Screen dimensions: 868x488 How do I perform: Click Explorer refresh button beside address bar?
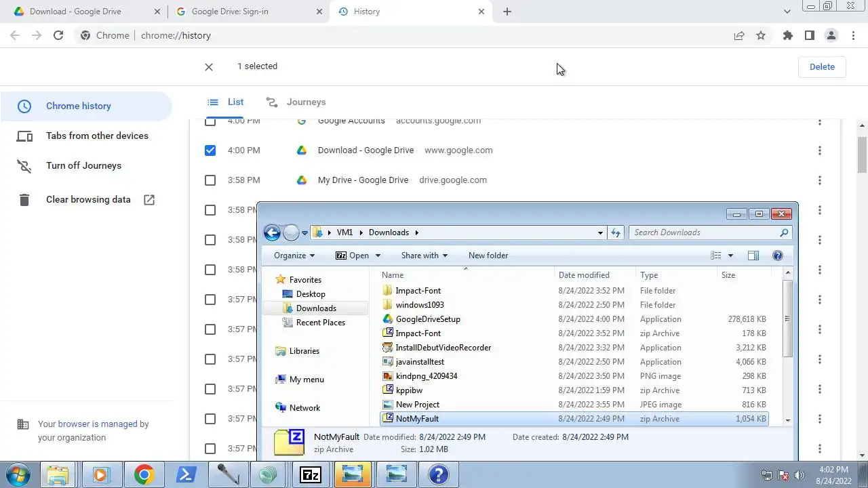click(616, 232)
